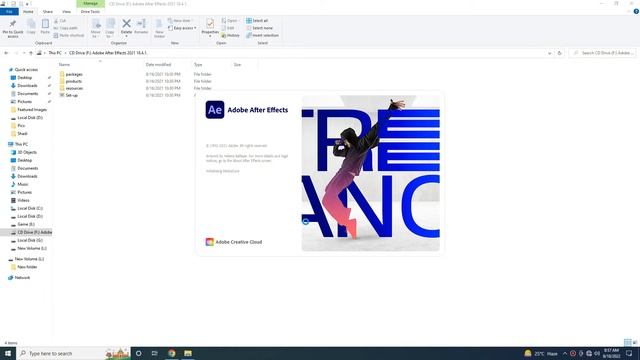Open the File menu tab
The image size is (640, 360).
9,12
